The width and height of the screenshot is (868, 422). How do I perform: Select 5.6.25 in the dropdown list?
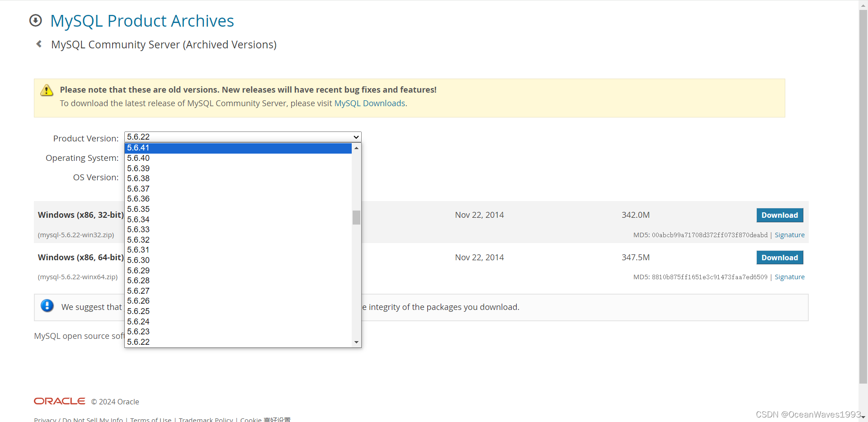tap(238, 311)
